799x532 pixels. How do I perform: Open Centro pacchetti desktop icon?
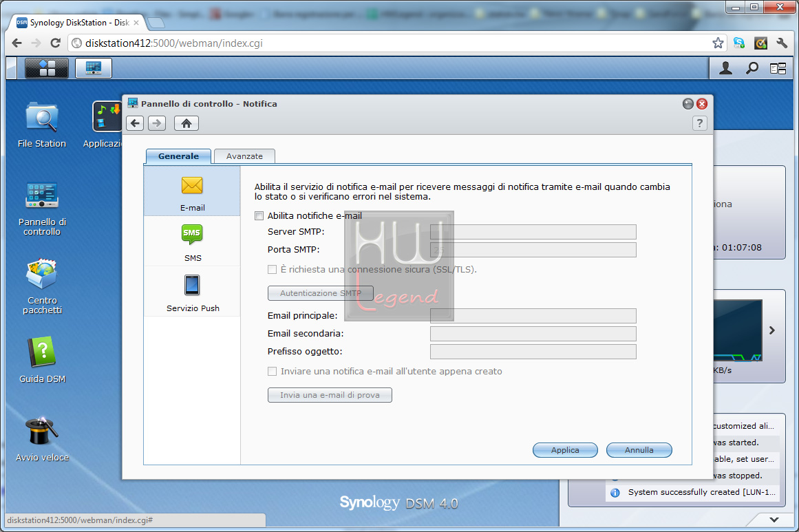click(x=42, y=288)
